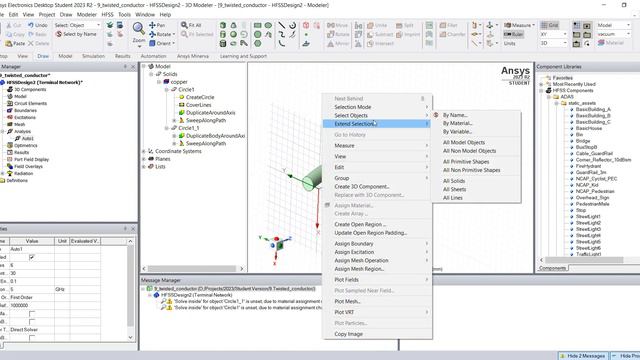This screenshot has height=360, width=640.
Task: Click the Measure tool
Action: 518,25
